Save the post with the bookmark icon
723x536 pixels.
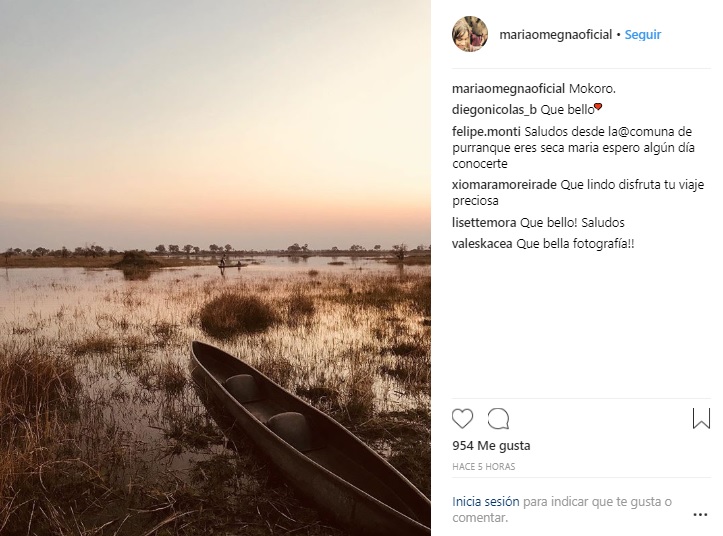pyautogui.click(x=701, y=419)
